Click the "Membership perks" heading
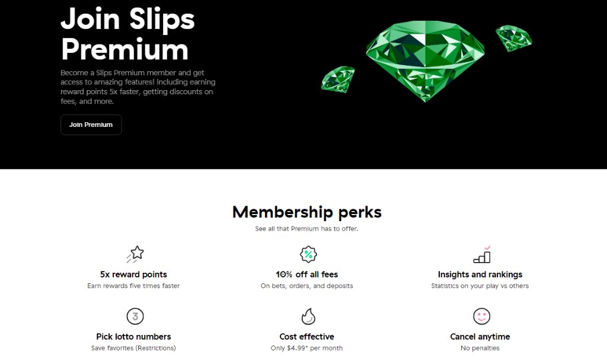This screenshot has height=364, width=607. [306, 212]
